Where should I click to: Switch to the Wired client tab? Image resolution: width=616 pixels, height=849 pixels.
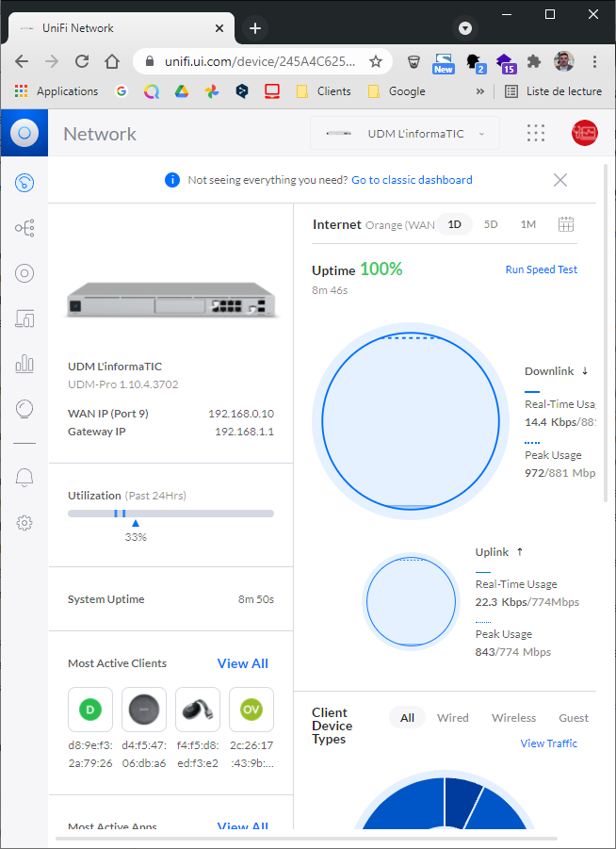coord(452,718)
